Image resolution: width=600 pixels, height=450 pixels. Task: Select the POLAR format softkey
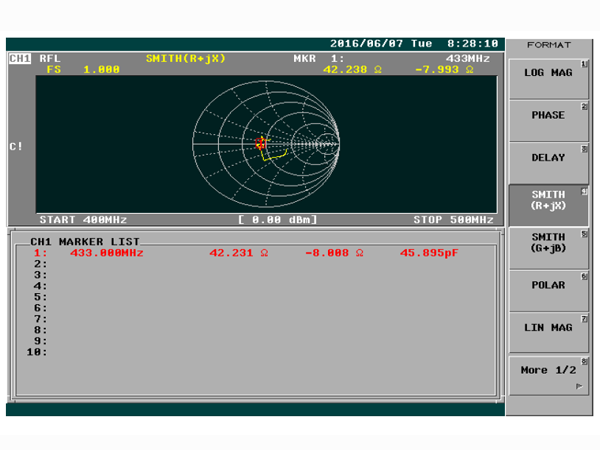click(x=548, y=291)
